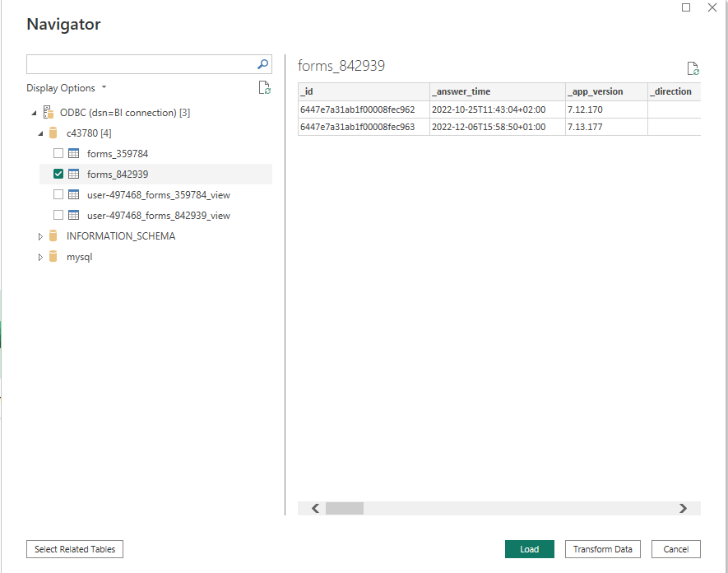The image size is (728, 573).
Task: Click the Transform Data button
Action: (603, 549)
